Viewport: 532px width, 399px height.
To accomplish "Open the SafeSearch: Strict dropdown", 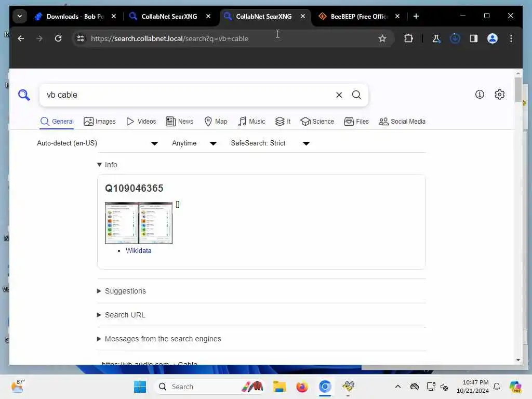I will (x=270, y=143).
